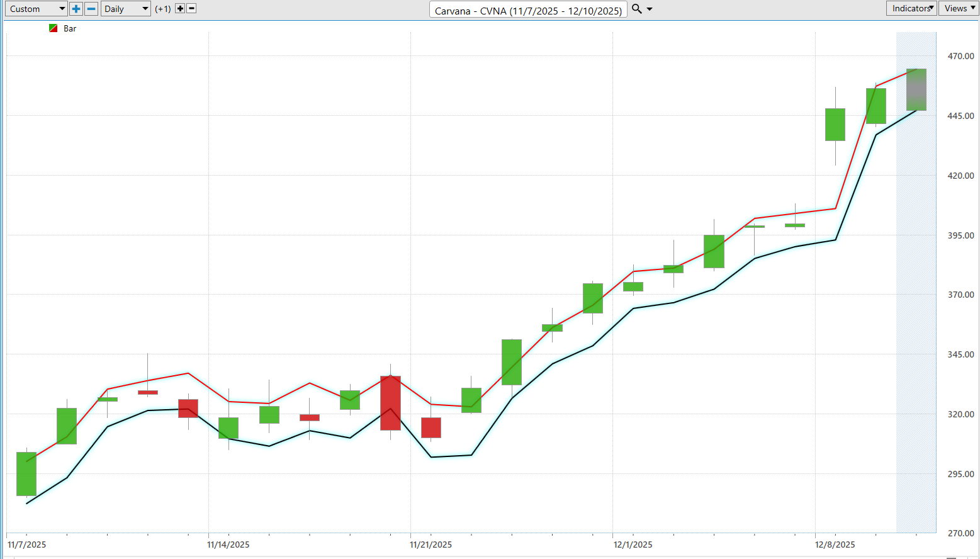Click the red-green Bar legend icon
980x559 pixels.
click(54, 28)
